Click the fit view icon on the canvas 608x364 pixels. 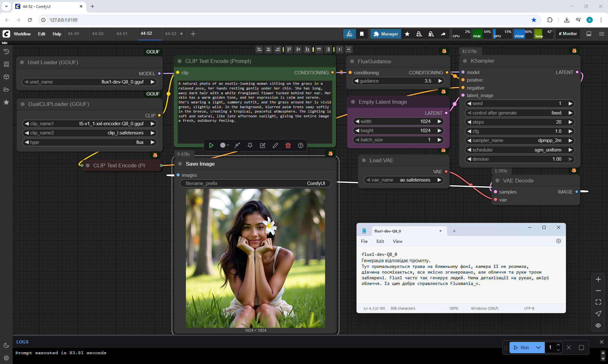[598, 302]
